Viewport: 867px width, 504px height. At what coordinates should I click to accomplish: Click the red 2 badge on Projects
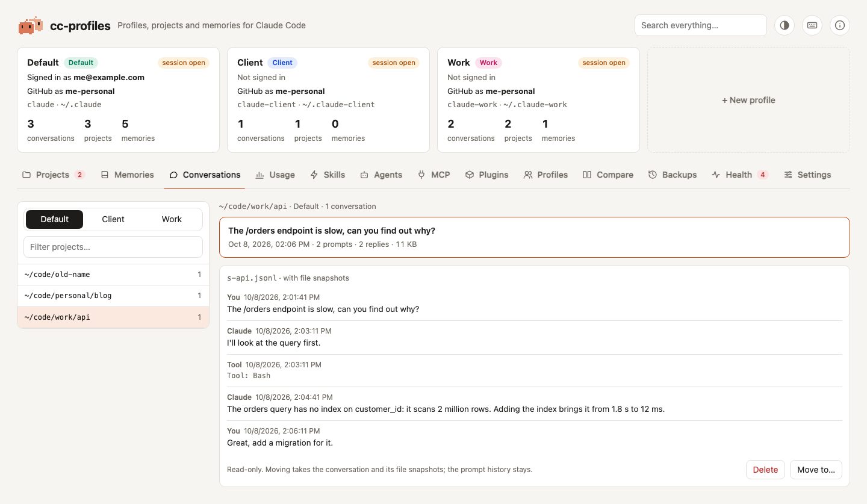click(79, 175)
